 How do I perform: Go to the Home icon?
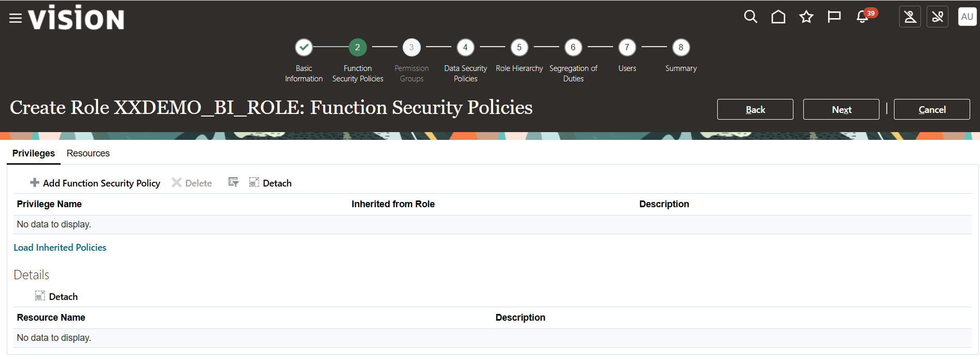click(778, 17)
